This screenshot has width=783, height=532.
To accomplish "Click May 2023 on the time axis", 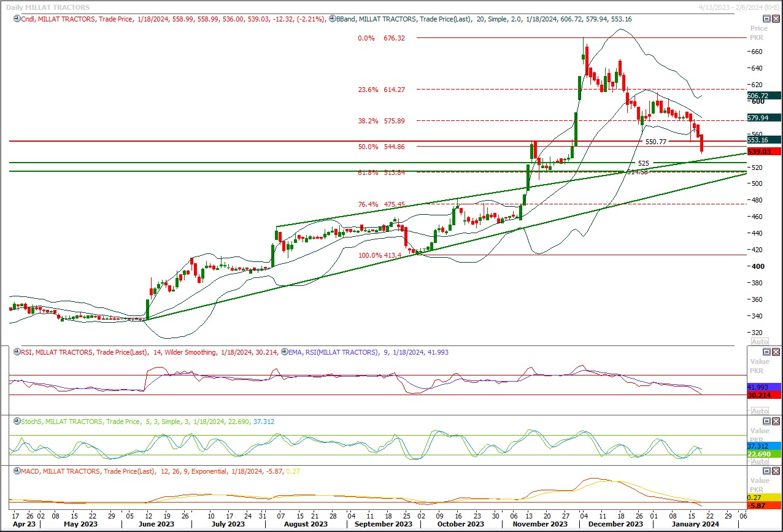I will (81, 524).
